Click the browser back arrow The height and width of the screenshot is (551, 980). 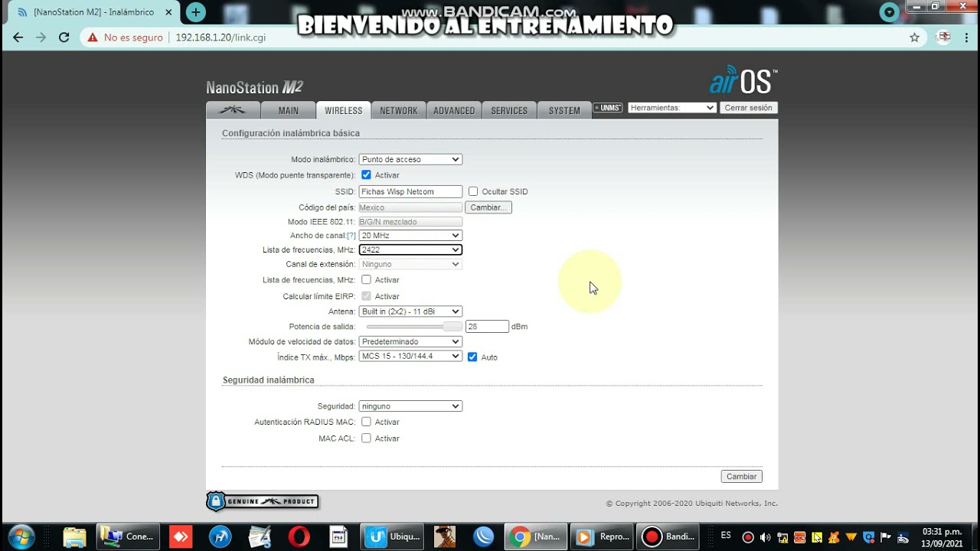coord(18,37)
